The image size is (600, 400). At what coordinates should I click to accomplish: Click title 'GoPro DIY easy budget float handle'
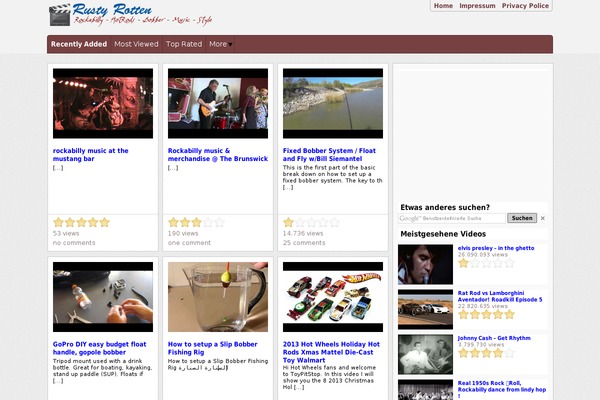pyautogui.click(x=99, y=348)
